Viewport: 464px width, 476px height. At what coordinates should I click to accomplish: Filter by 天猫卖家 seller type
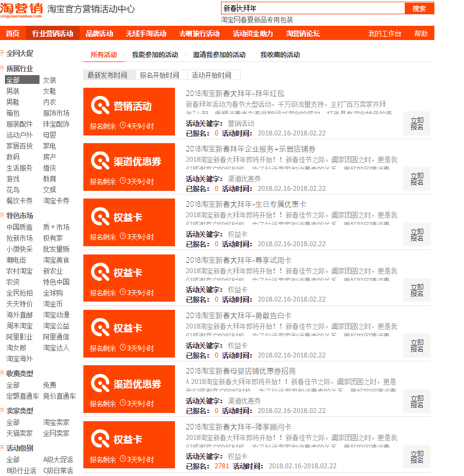click(19, 433)
